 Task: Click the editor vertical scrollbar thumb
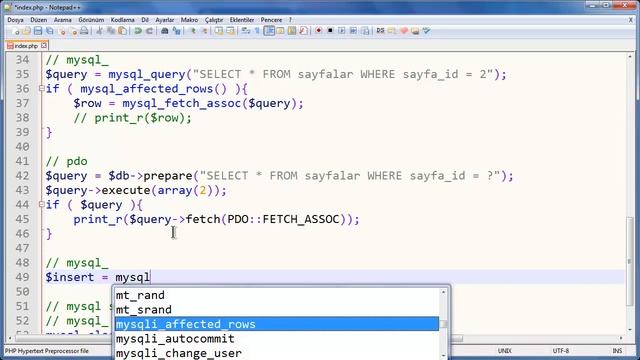point(630,261)
